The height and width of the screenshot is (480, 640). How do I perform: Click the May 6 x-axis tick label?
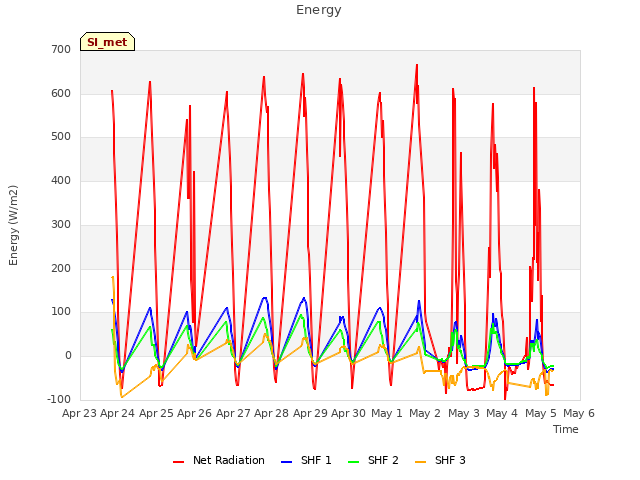(x=579, y=413)
